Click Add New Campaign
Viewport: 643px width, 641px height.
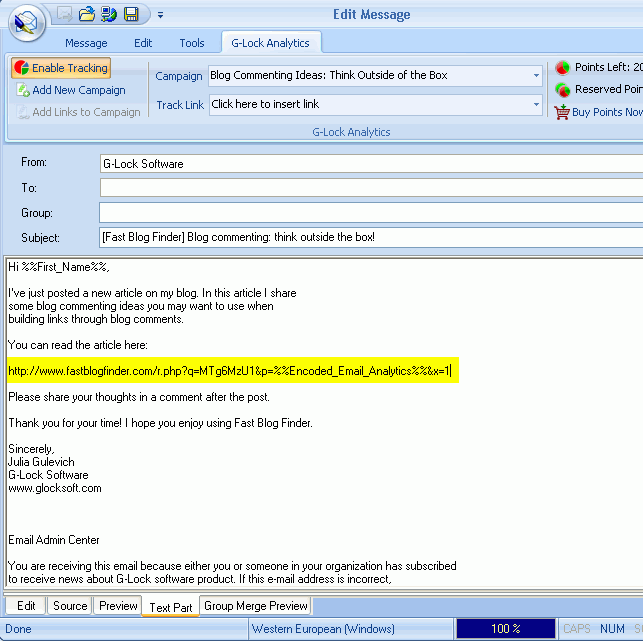click(71, 90)
